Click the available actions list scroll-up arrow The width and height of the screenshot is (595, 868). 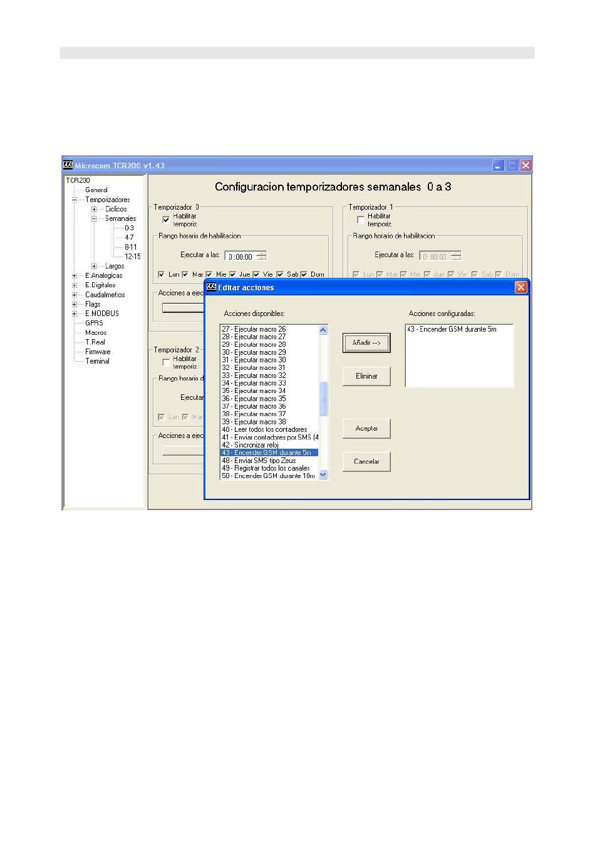tap(323, 330)
